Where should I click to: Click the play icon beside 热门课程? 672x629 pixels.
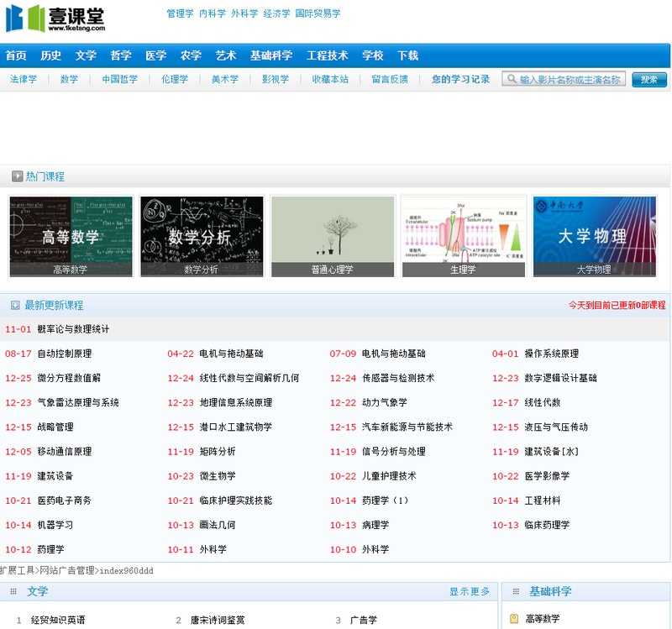click(17, 176)
